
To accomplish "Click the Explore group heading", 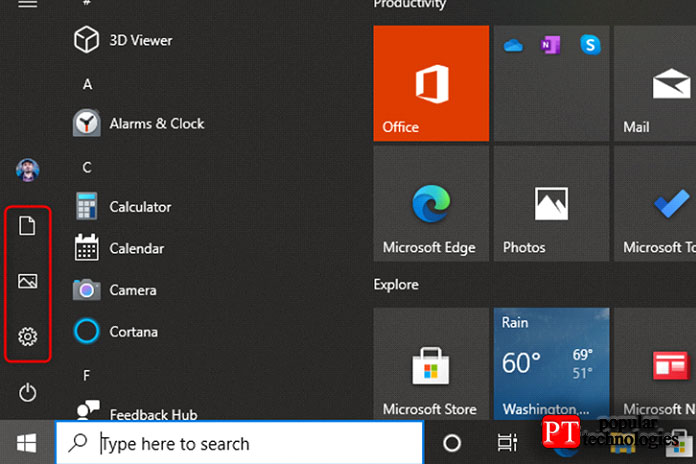I will tap(396, 285).
